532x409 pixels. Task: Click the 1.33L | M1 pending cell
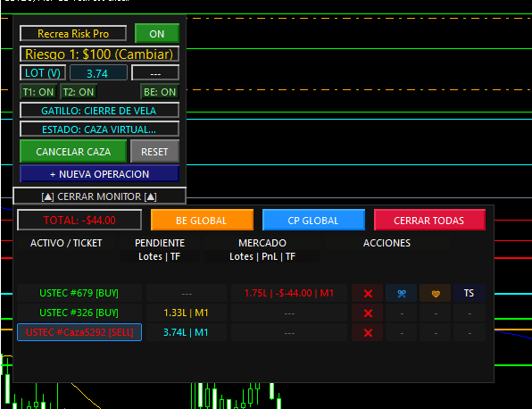tap(187, 313)
